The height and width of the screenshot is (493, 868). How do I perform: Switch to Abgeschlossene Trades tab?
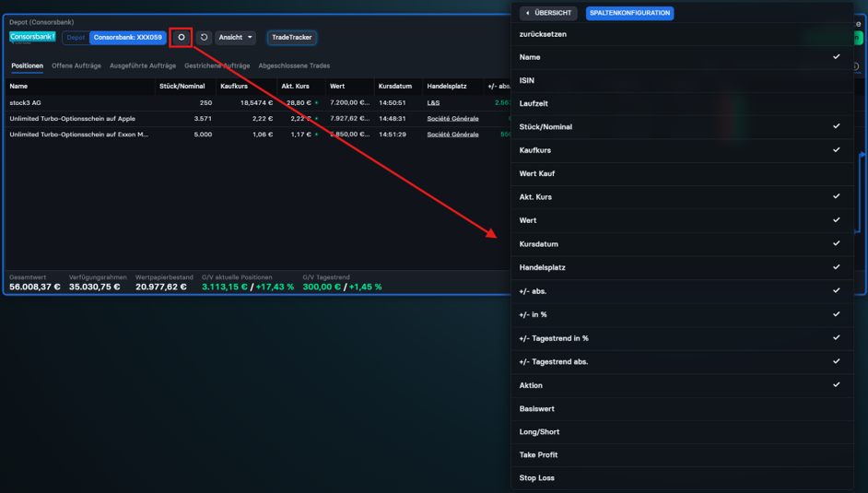pos(294,65)
